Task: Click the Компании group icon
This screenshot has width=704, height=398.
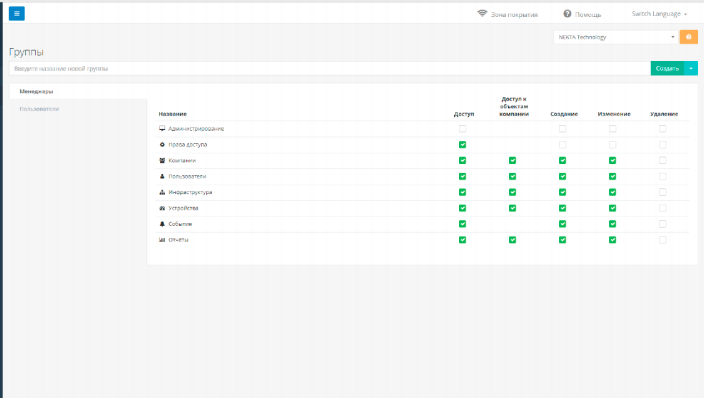Action: [x=162, y=160]
